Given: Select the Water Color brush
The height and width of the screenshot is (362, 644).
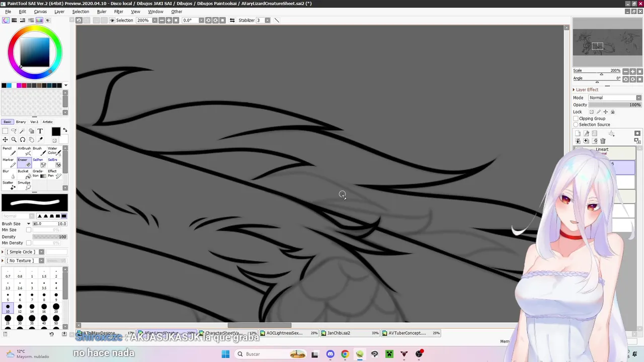Looking at the screenshot, I should [54, 151].
